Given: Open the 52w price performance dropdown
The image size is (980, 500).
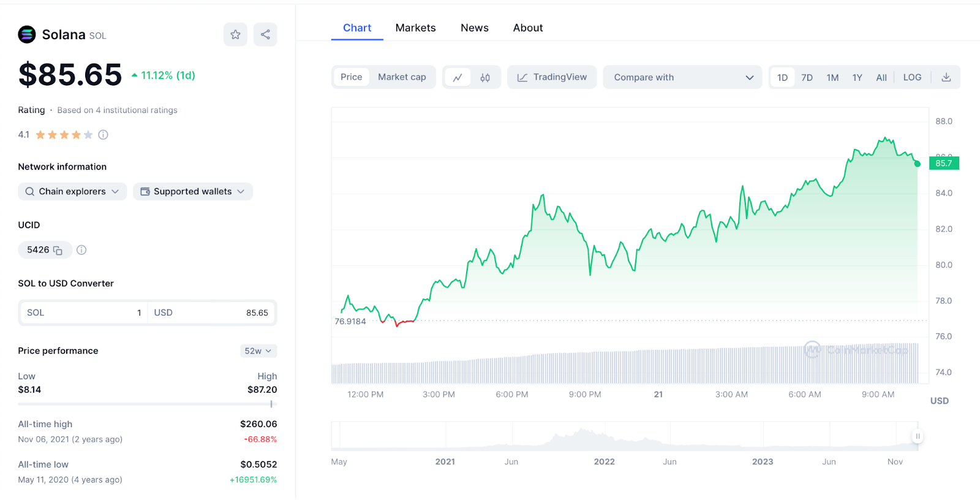Looking at the screenshot, I should pos(258,351).
